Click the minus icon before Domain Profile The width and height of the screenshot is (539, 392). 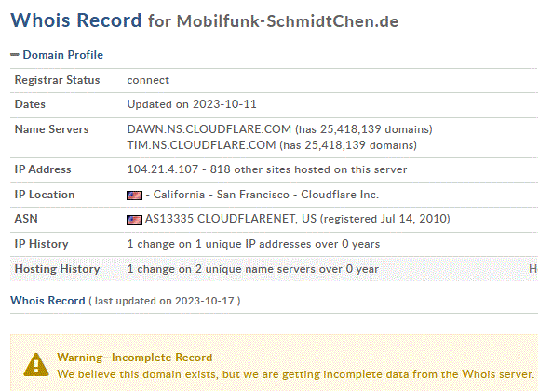(x=15, y=55)
